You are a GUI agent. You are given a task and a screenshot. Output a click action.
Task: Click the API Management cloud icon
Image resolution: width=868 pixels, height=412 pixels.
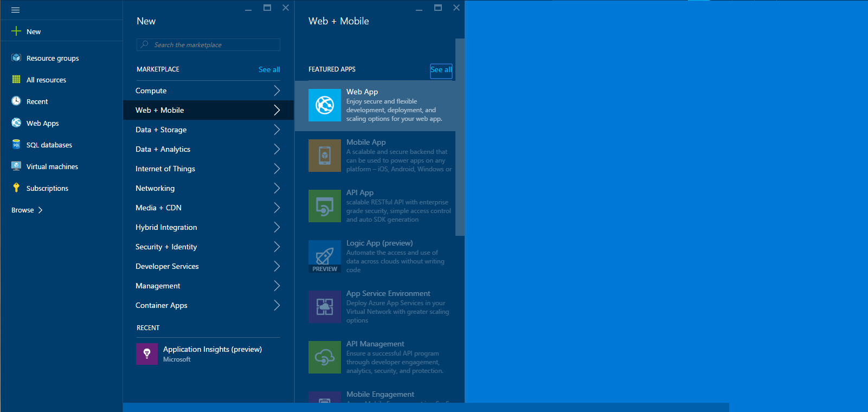[x=325, y=357]
